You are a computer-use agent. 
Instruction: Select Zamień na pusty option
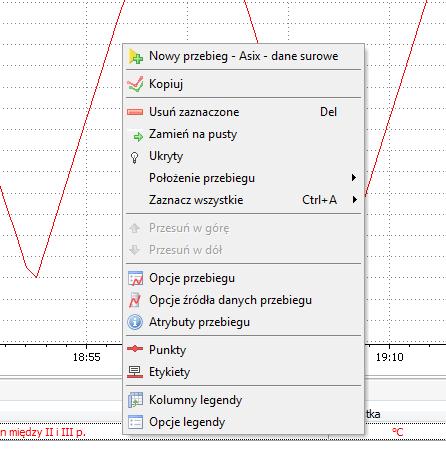(x=243, y=134)
